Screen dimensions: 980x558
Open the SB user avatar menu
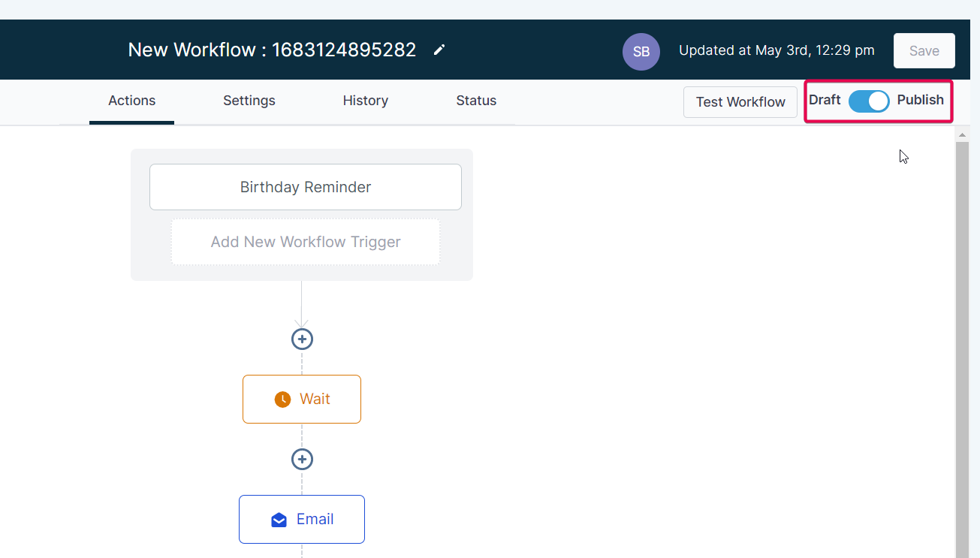[x=641, y=51]
